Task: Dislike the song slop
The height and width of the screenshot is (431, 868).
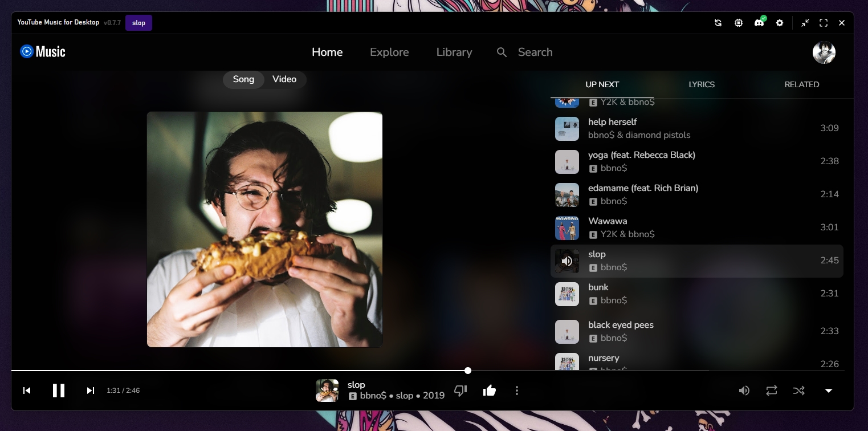Action: pyautogui.click(x=461, y=391)
